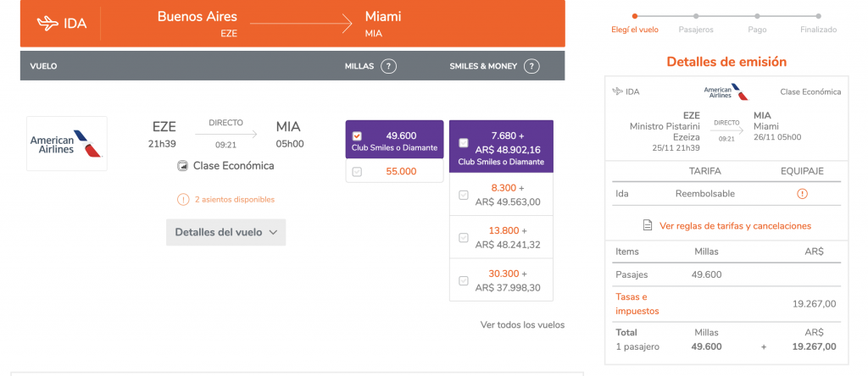The image size is (868, 376).
Task: Click the 'Detalles de emisión' heading
Action: 726,62
